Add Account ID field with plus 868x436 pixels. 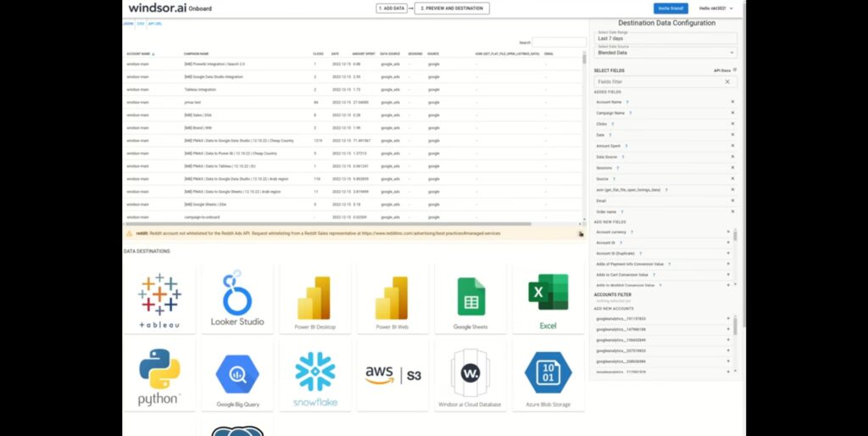pos(728,243)
